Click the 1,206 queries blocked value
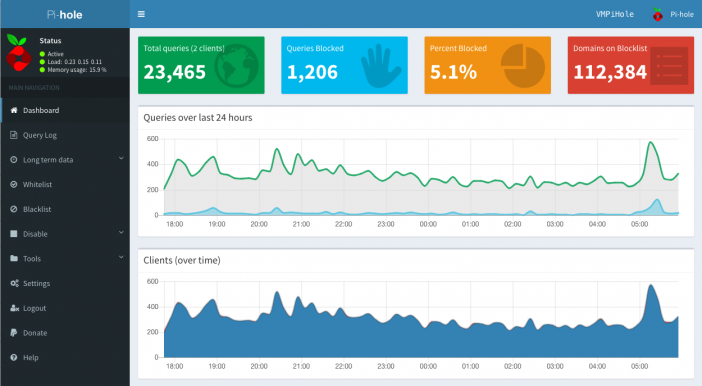Viewport: 702px width, 386px height. (x=312, y=72)
